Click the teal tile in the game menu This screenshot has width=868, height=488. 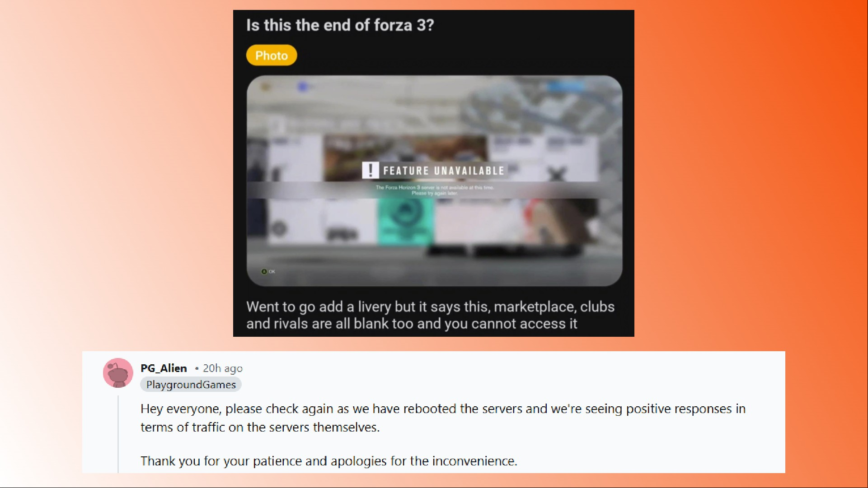pyautogui.click(x=405, y=221)
